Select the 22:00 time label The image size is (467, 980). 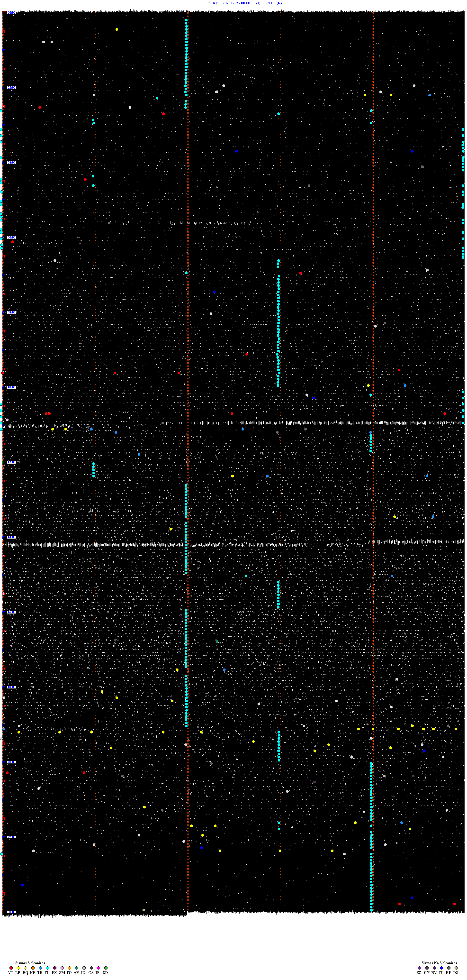pos(11,837)
